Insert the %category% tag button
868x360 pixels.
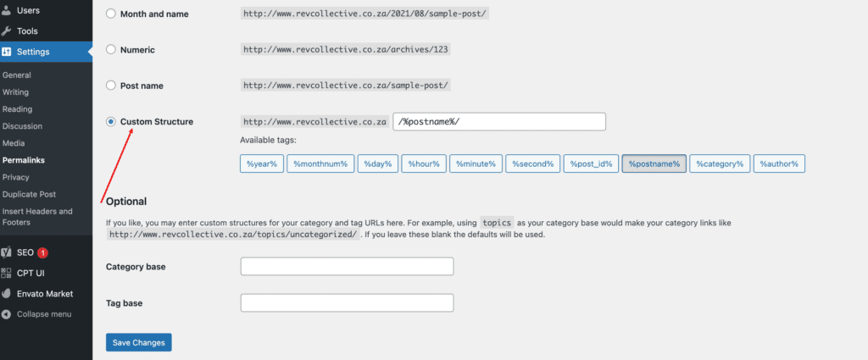tap(720, 163)
